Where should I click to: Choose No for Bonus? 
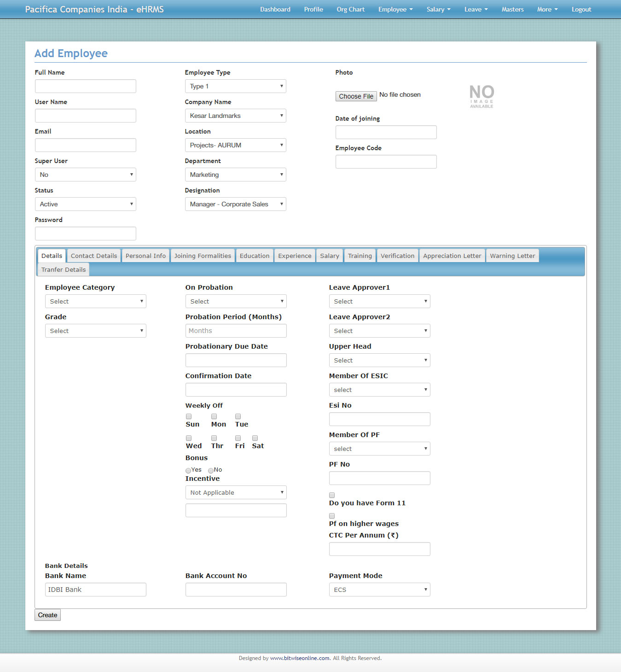click(211, 470)
